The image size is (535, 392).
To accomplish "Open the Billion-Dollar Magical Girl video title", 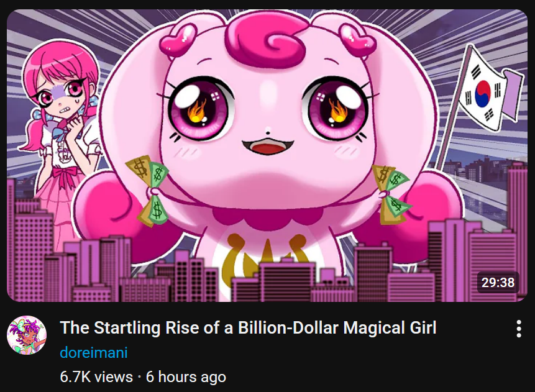I will [x=248, y=327].
